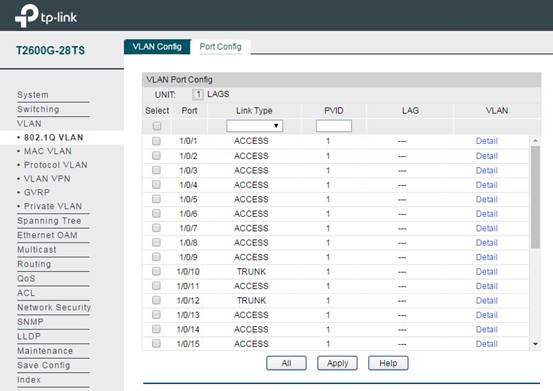553x391 pixels.
Task: Check the box for port 1/0/8
Action: click(156, 243)
